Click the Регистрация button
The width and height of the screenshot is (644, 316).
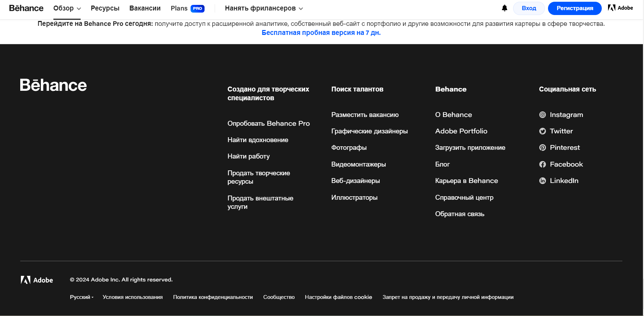click(575, 8)
